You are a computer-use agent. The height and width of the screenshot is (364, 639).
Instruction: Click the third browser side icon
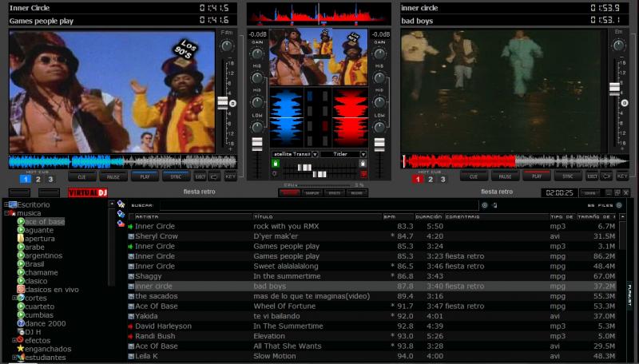121,224
